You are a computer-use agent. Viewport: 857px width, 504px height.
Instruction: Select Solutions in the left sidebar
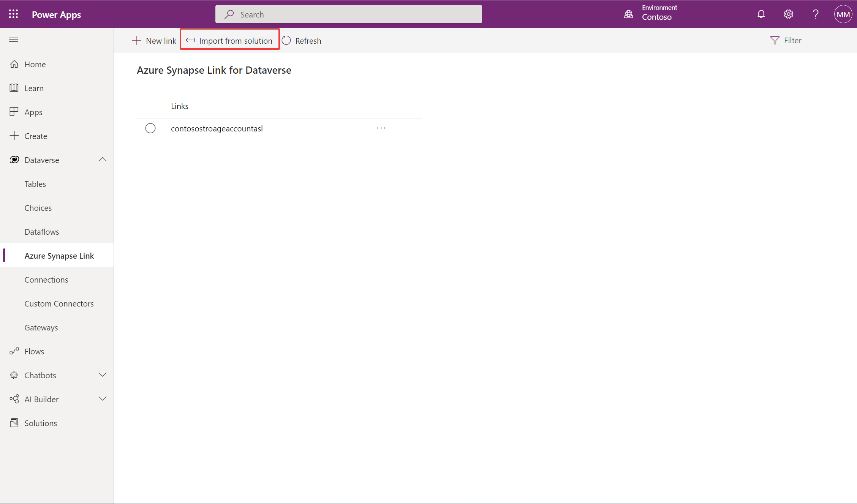pos(40,423)
